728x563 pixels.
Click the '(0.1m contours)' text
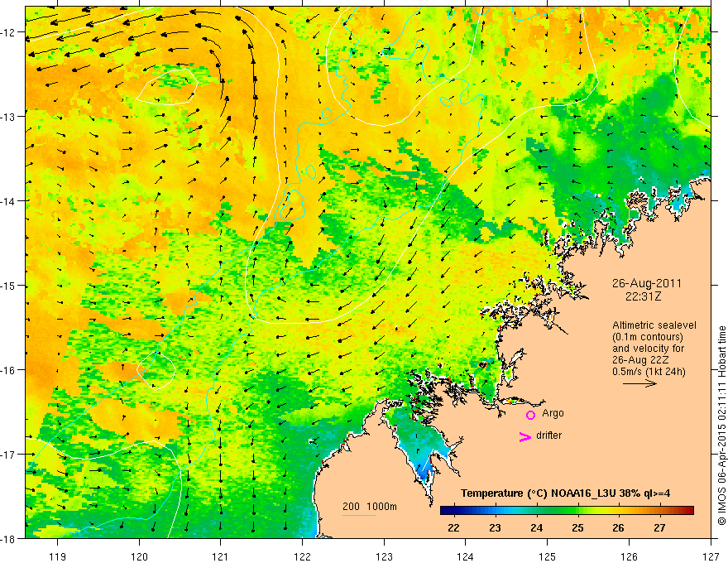click(648, 337)
